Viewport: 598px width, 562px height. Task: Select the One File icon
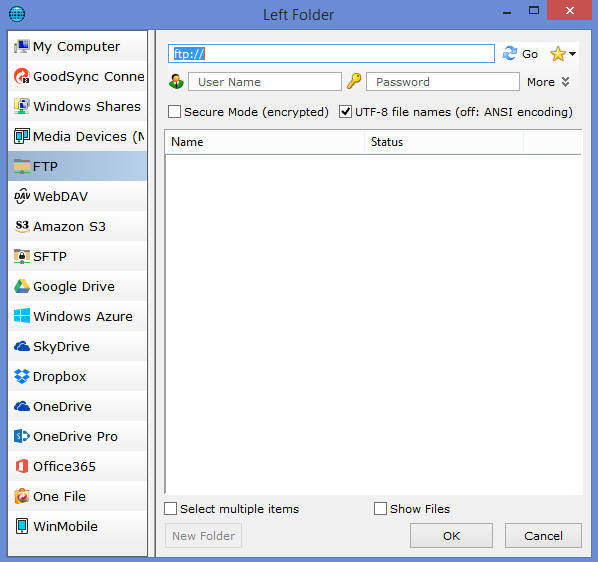click(x=22, y=496)
